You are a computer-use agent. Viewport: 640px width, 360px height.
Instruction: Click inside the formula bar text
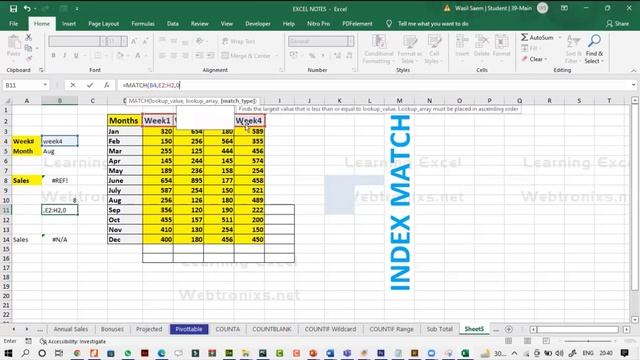(x=151, y=85)
